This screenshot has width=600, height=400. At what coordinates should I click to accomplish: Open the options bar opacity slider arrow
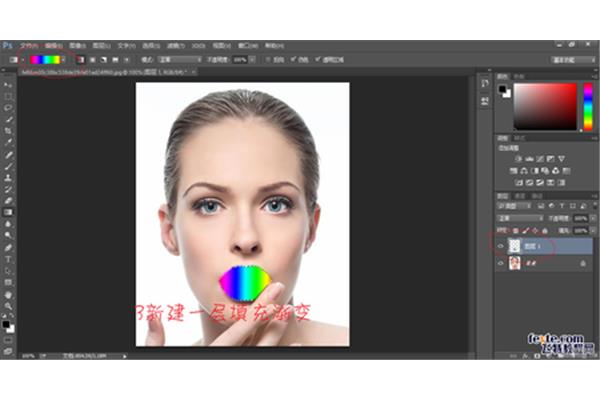[x=252, y=60]
